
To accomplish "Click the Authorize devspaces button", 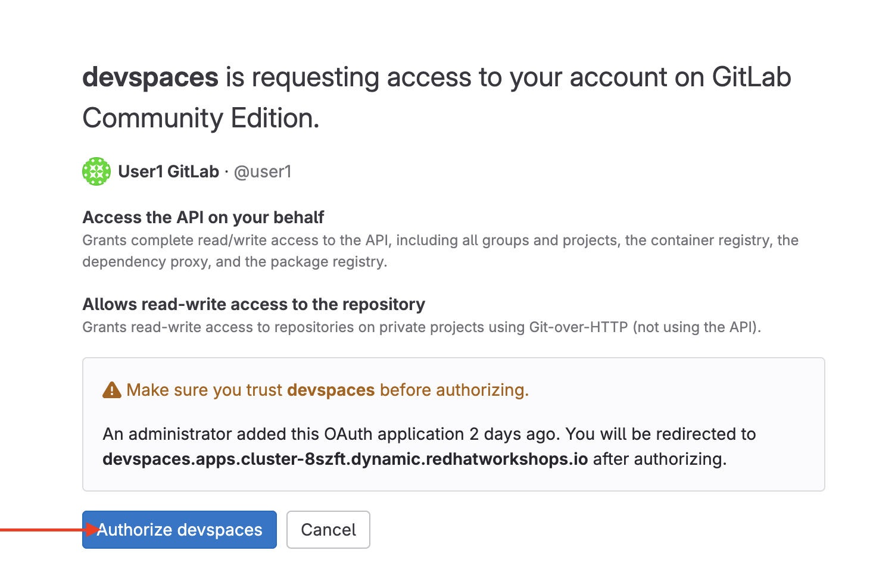I will pyautogui.click(x=179, y=530).
